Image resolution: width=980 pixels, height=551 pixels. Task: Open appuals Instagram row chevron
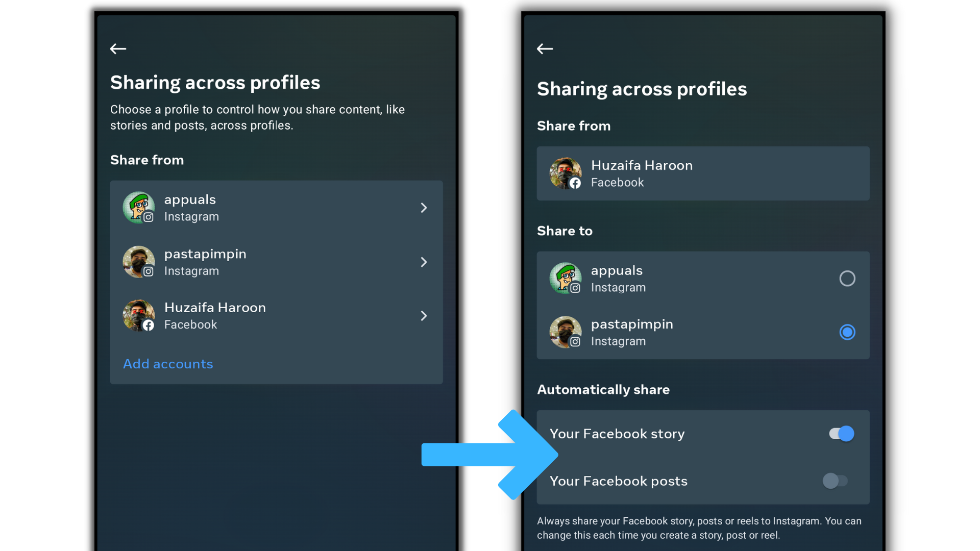(x=424, y=208)
